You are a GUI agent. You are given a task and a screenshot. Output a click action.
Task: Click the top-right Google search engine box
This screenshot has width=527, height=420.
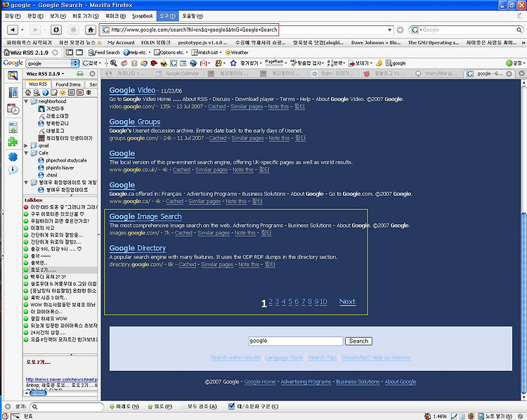coord(467,30)
